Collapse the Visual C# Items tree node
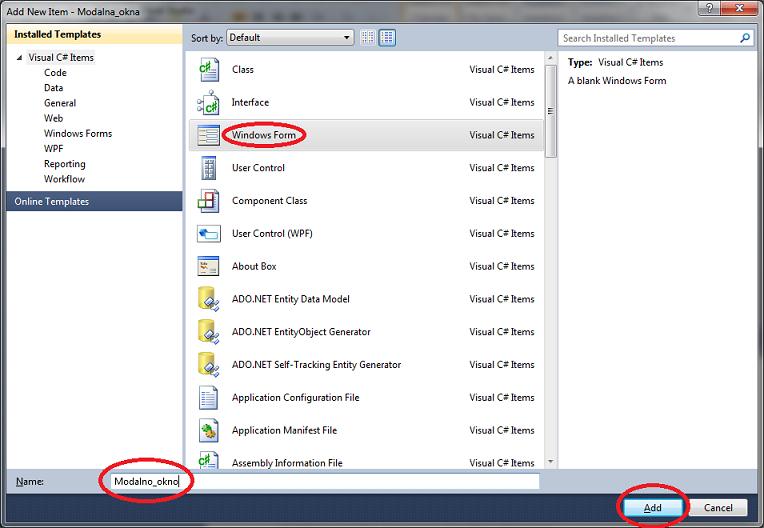The width and height of the screenshot is (764, 528). click(18, 58)
